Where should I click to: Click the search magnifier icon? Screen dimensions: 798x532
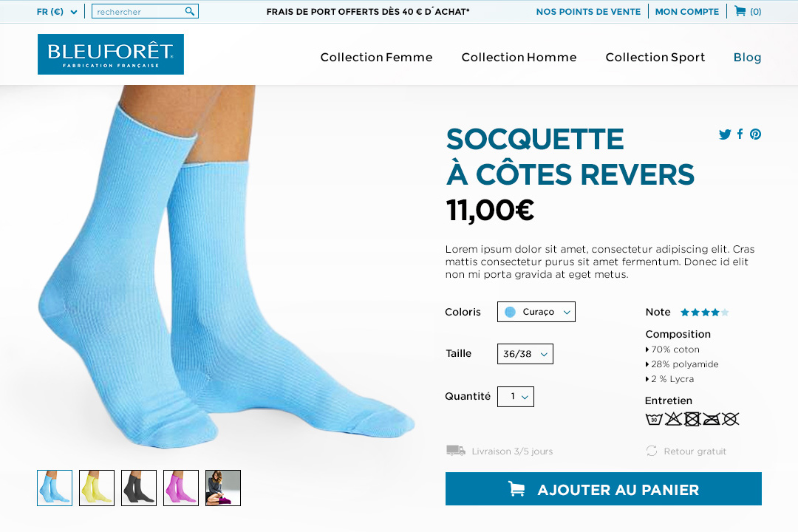point(189,11)
